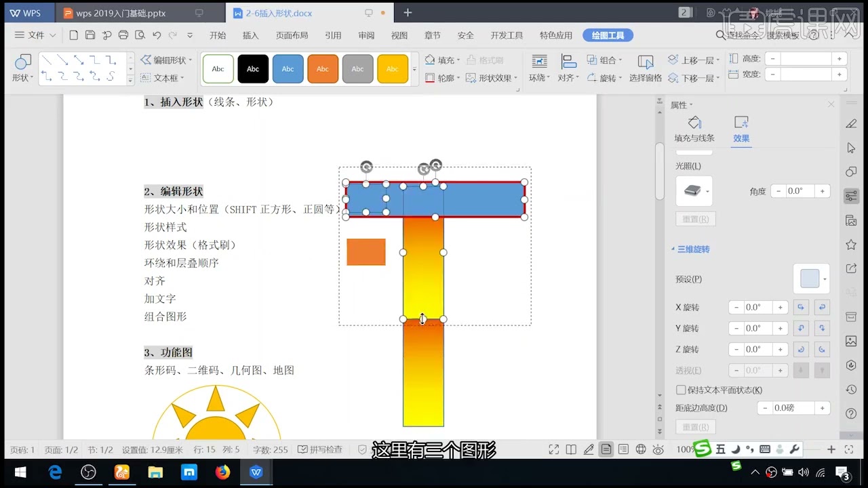Click the fullscreen view icon in status bar
Image resolution: width=868 pixels, height=488 pixels.
click(x=554, y=449)
